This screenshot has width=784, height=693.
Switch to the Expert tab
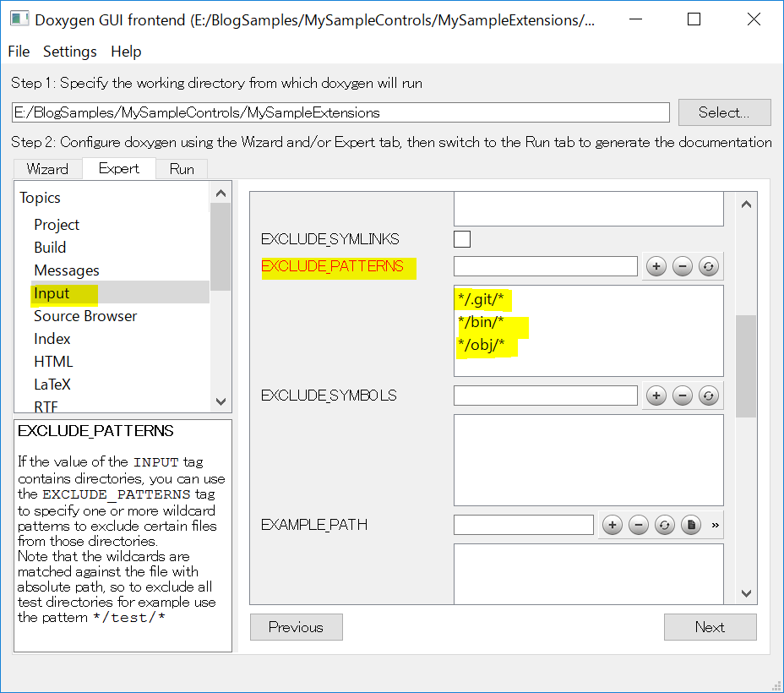pos(118,168)
